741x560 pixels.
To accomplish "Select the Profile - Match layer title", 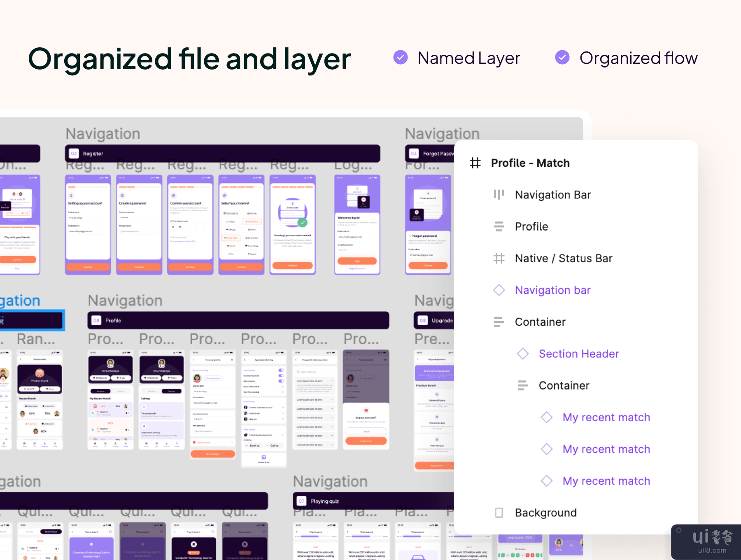I will click(x=530, y=163).
